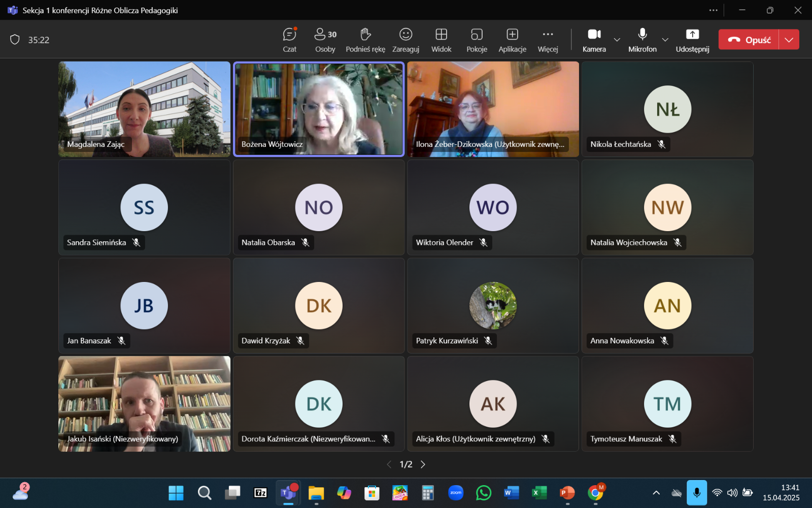Open title bar three-dot menu
The height and width of the screenshot is (508, 812).
tap(713, 10)
